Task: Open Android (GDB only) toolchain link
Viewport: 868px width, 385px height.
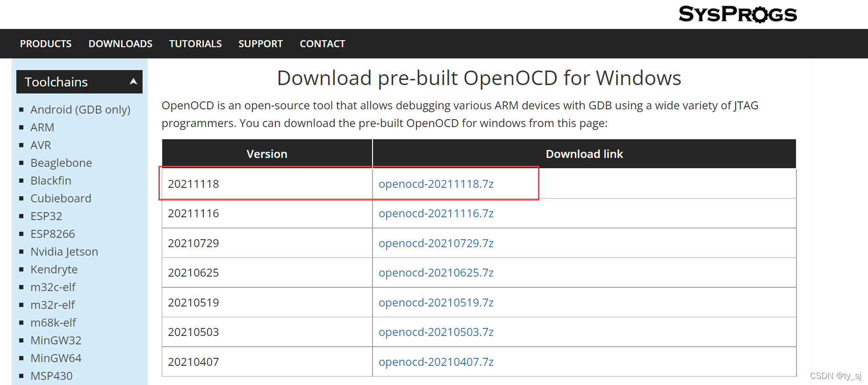Action: tap(80, 110)
